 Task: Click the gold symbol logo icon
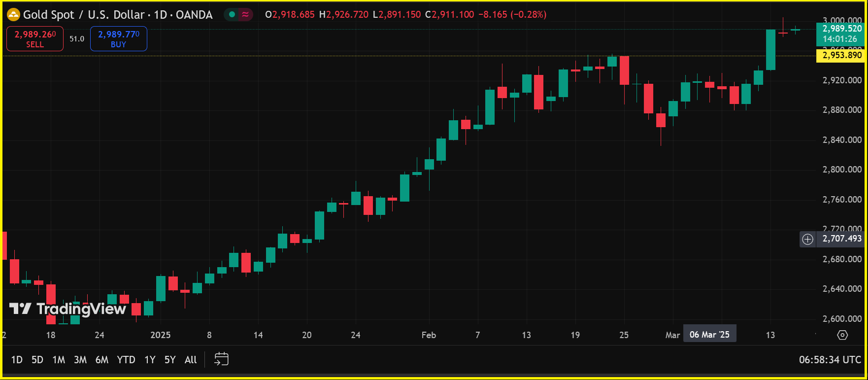(13, 15)
